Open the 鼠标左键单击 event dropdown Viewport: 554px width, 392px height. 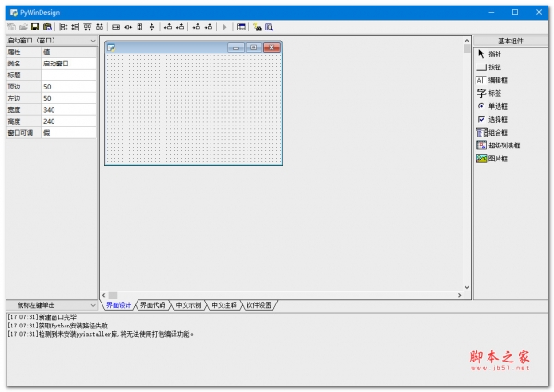tap(52, 305)
